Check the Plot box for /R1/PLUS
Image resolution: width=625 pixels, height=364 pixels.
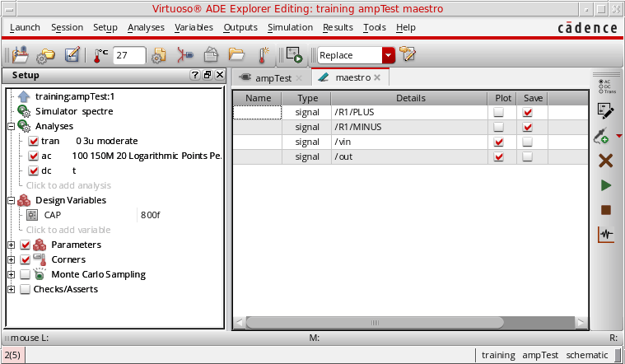point(498,112)
